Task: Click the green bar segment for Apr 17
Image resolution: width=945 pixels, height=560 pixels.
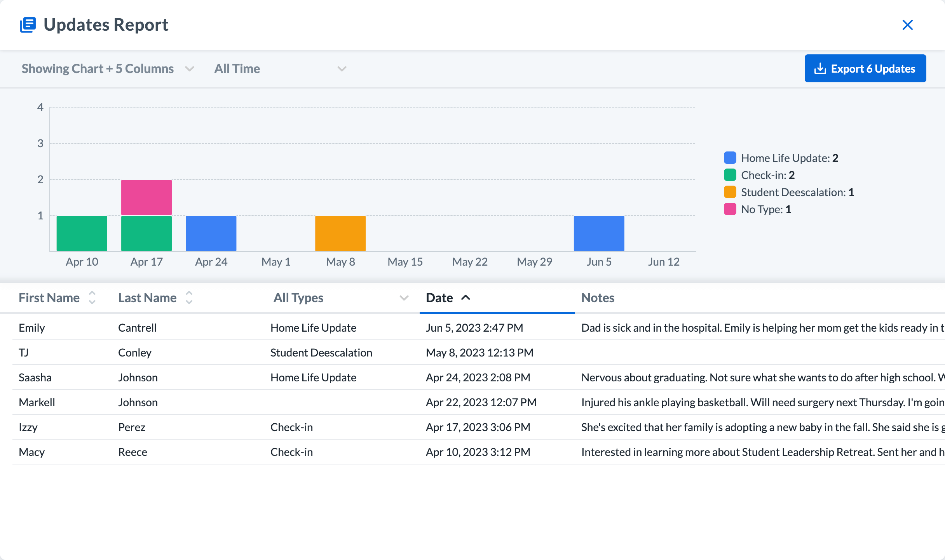Action: 146,234
